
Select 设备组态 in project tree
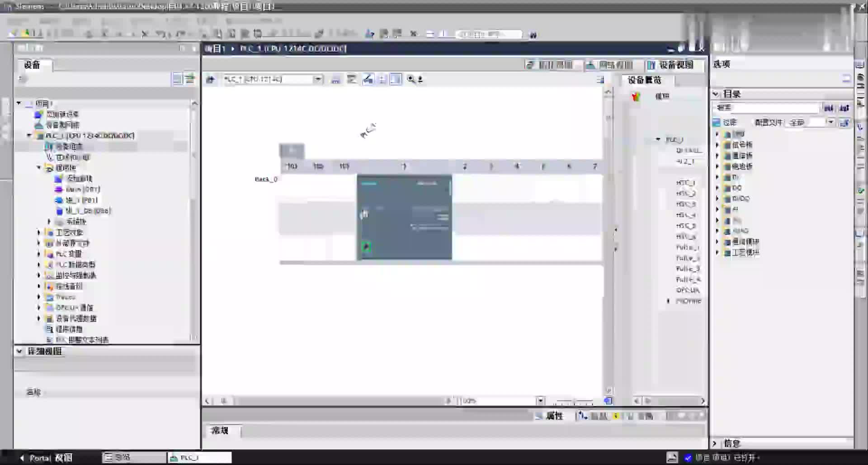69,147
